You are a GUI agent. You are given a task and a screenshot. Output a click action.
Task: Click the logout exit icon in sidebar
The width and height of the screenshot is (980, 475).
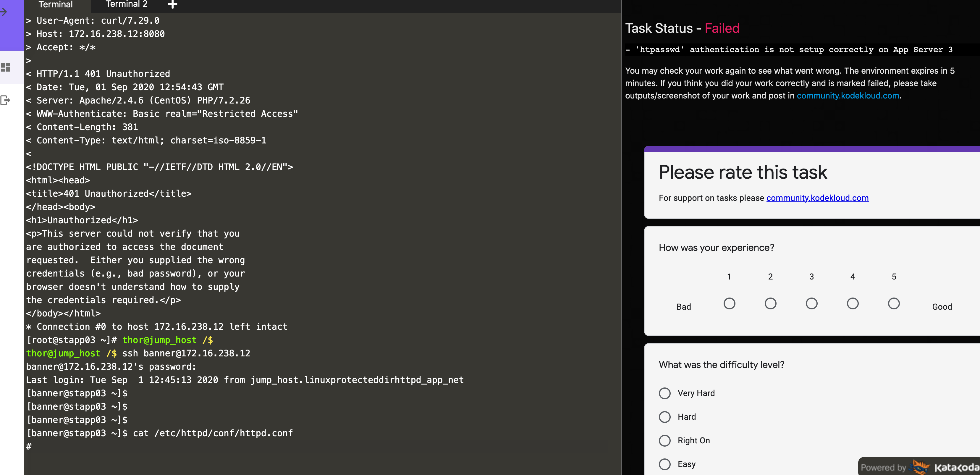(x=5, y=101)
